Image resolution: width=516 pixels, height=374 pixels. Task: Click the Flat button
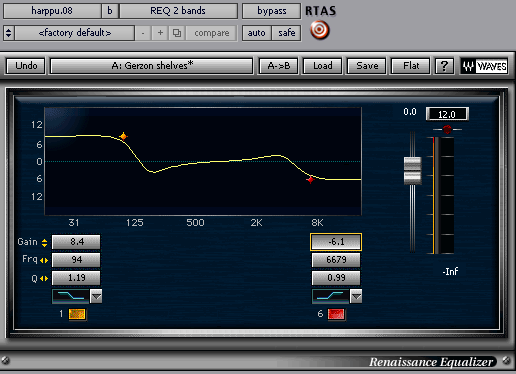[411, 66]
